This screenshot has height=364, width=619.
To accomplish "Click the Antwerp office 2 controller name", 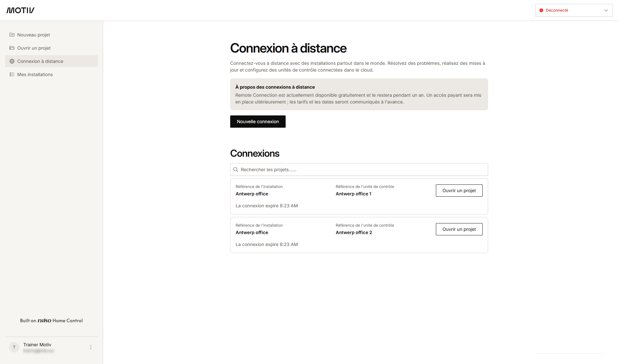I will (354, 232).
